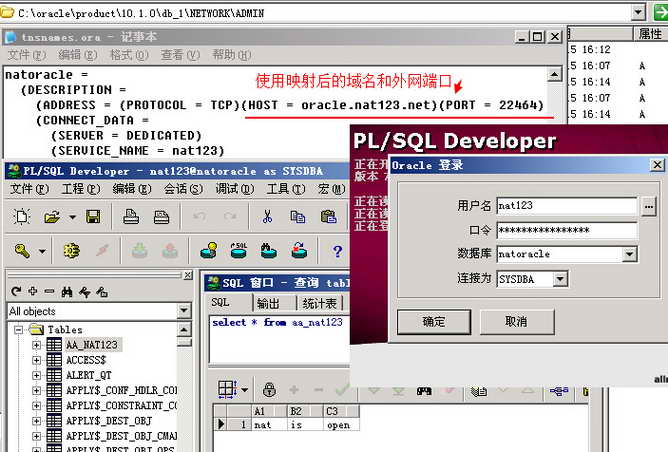Open the 会话 menu in PL/SQL Developer
Image resolution: width=668 pixels, height=452 pixels.
click(x=177, y=189)
